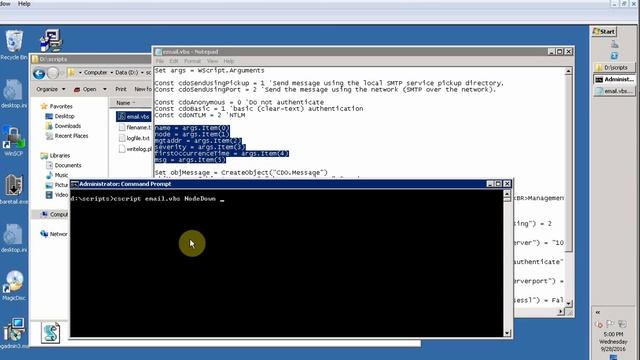The width and height of the screenshot is (640, 360).
Task: Click the Command Prompt title bar icon
Action: point(75,184)
